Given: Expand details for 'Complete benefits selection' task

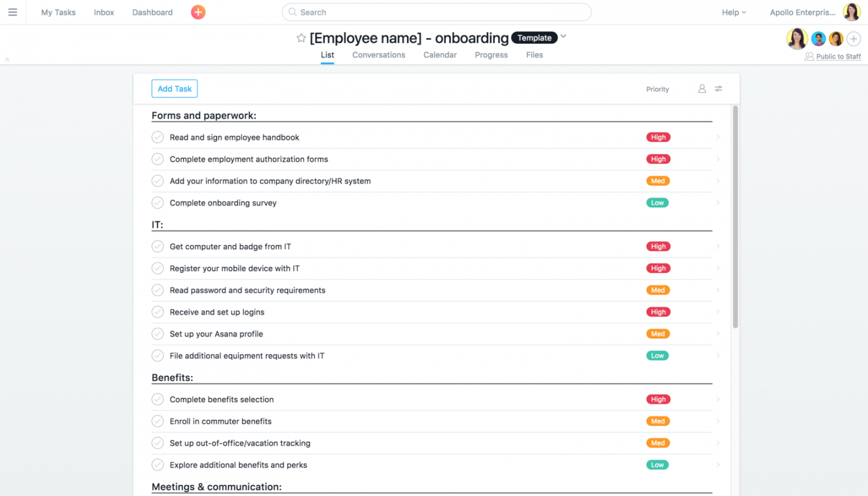Looking at the screenshot, I should pos(718,400).
